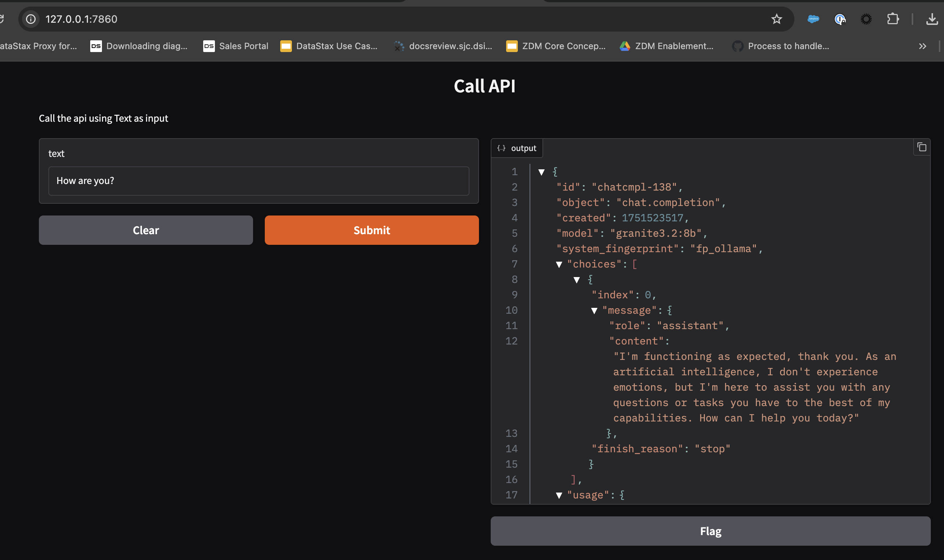Click the dark sunburst extension icon
The height and width of the screenshot is (560, 944).
[866, 19]
